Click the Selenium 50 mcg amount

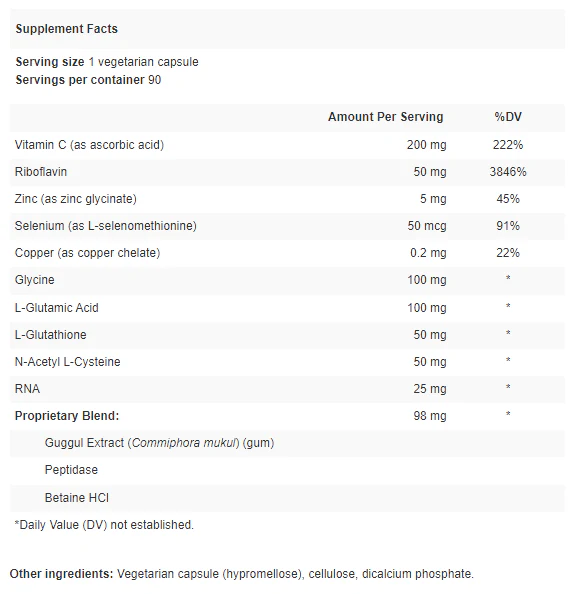[427, 226]
